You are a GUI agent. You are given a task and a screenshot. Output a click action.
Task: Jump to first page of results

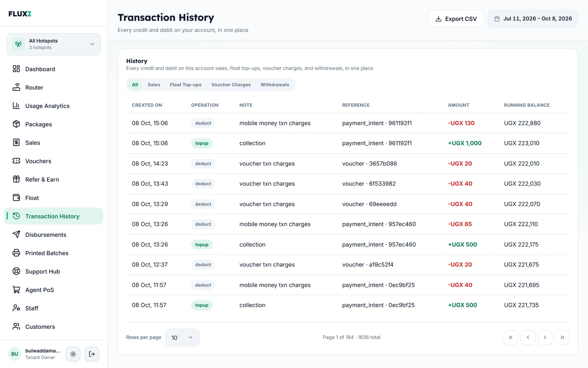click(511, 337)
